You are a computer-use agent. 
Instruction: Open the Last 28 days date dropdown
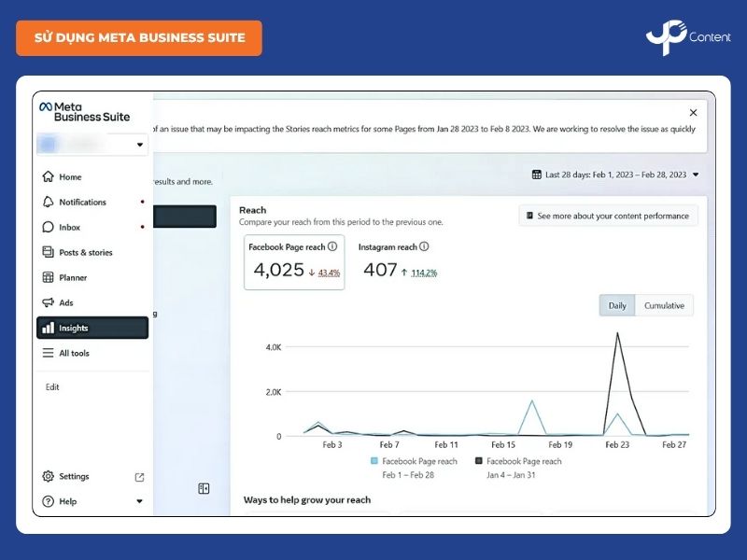pyautogui.click(x=615, y=175)
